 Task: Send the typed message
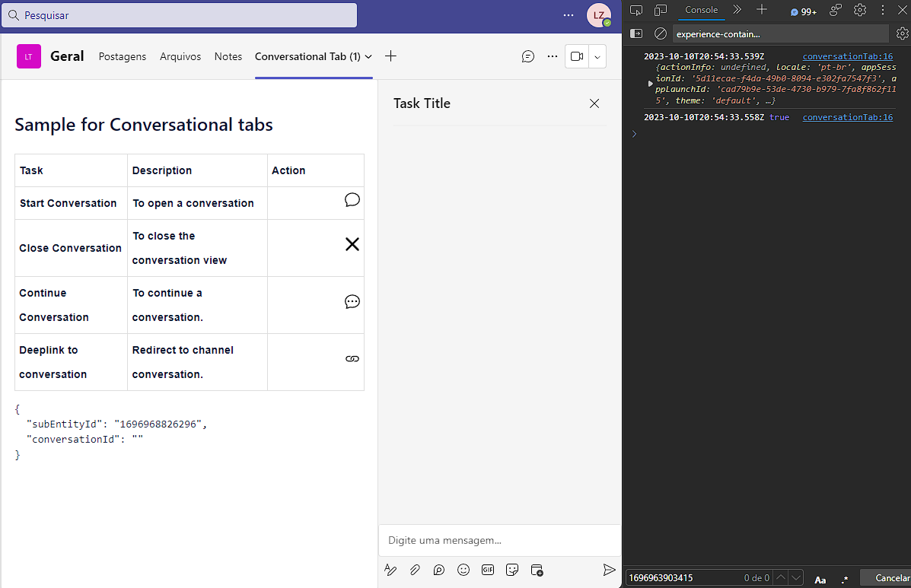[609, 569]
